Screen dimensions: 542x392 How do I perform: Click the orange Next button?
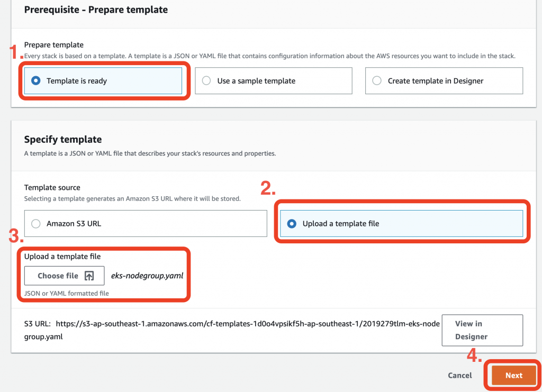[513, 376]
